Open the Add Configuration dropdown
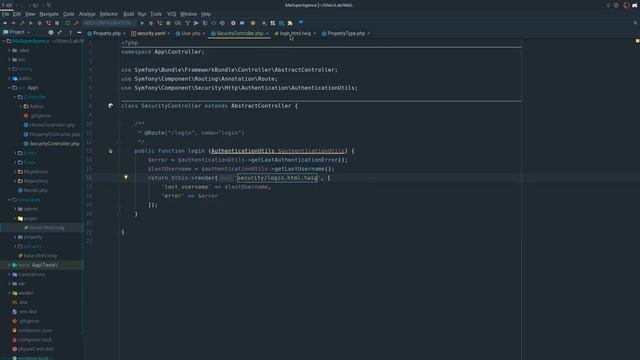640x360 pixels. (108, 23)
